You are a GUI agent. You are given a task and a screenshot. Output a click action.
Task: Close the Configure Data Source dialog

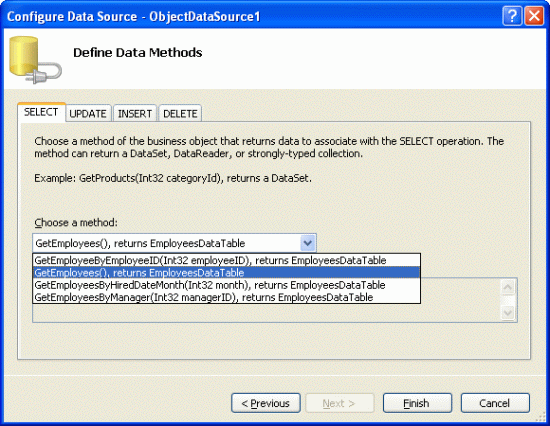coord(534,16)
